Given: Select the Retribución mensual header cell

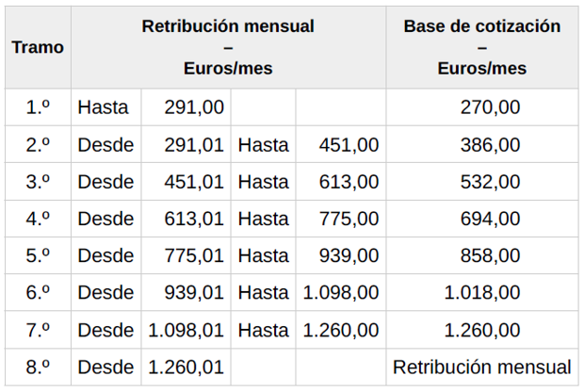Looking at the screenshot, I should coord(228,47).
